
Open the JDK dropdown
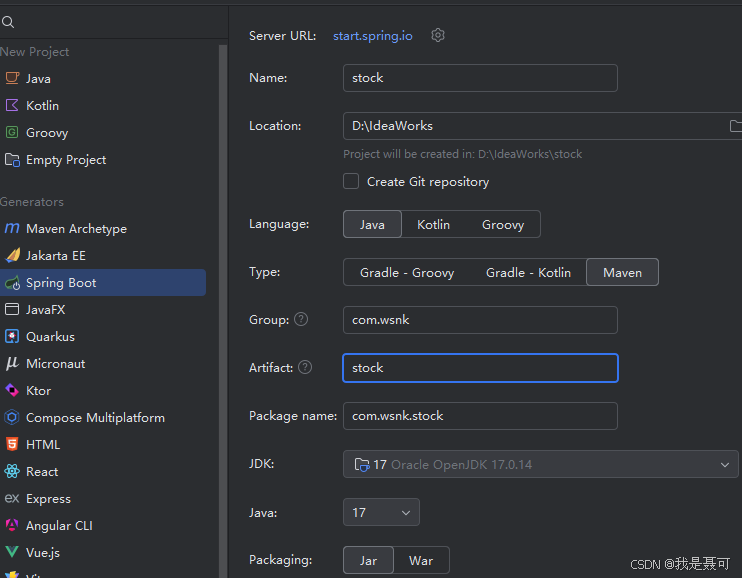pos(540,464)
